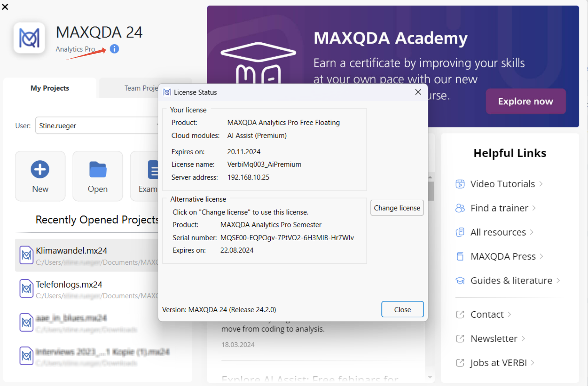Switch to the My Projects tab
Viewport: 588px width, 386px height.
50,88
